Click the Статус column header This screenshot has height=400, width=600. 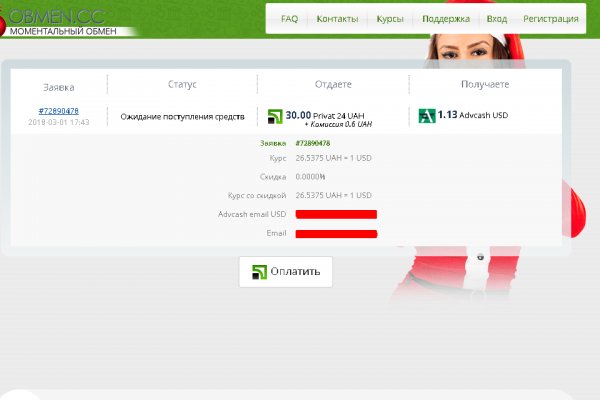[x=182, y=85]
